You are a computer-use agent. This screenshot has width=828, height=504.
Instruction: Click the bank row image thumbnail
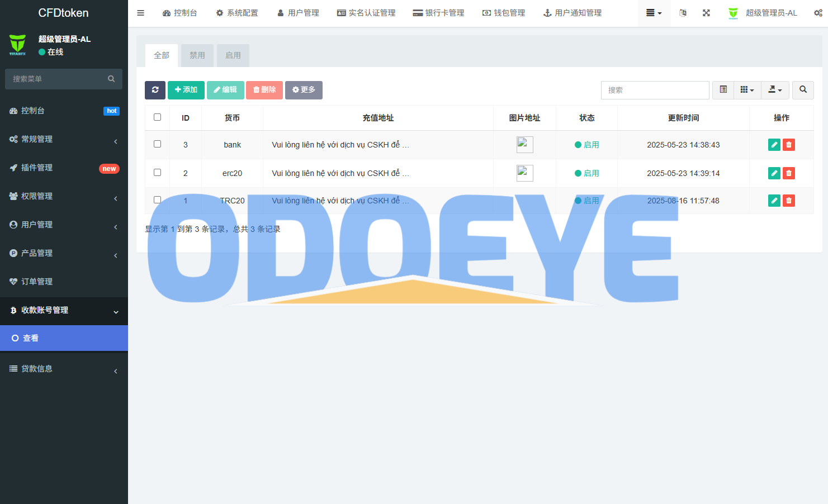(524, 145)
